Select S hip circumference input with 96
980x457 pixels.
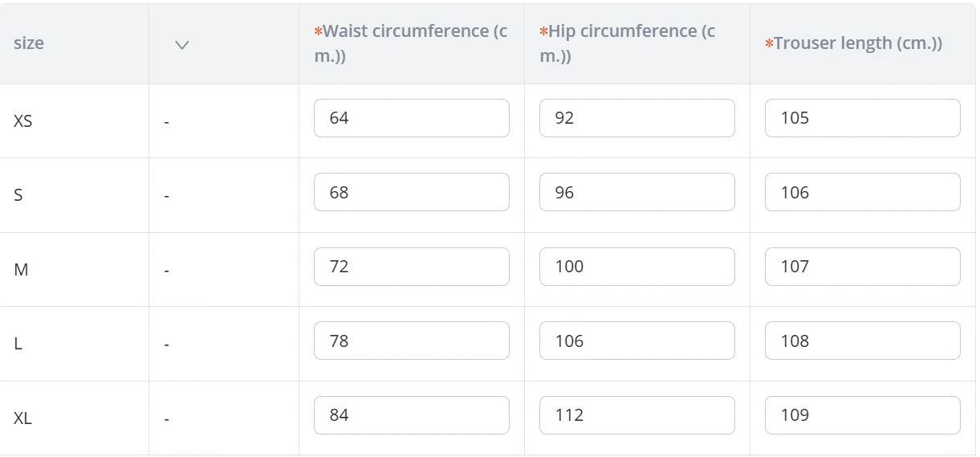click(x=636, y=192)
